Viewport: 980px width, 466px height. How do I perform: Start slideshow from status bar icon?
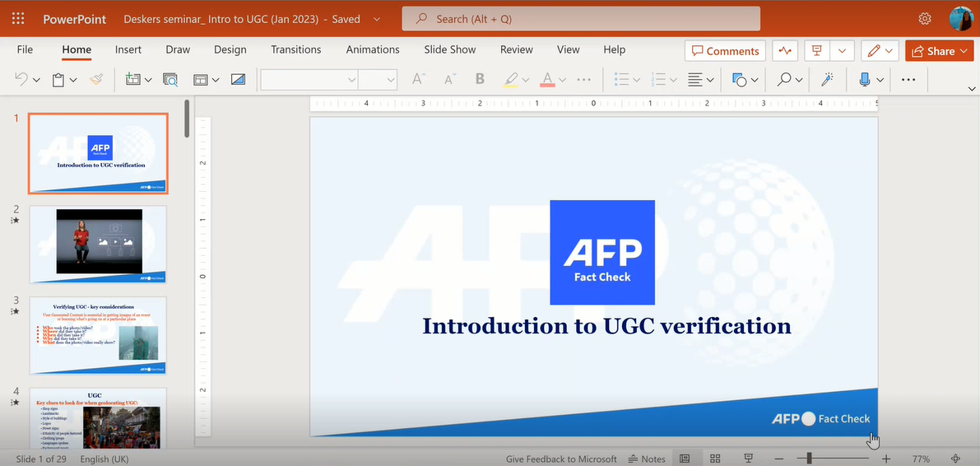click(x=749, y=459)
